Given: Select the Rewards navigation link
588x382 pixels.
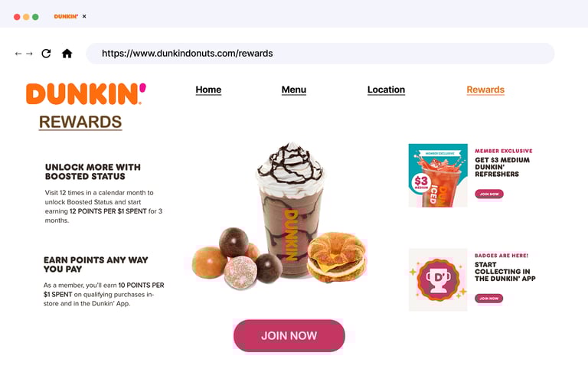Looking at the screenshot, I should pos(485,90).
